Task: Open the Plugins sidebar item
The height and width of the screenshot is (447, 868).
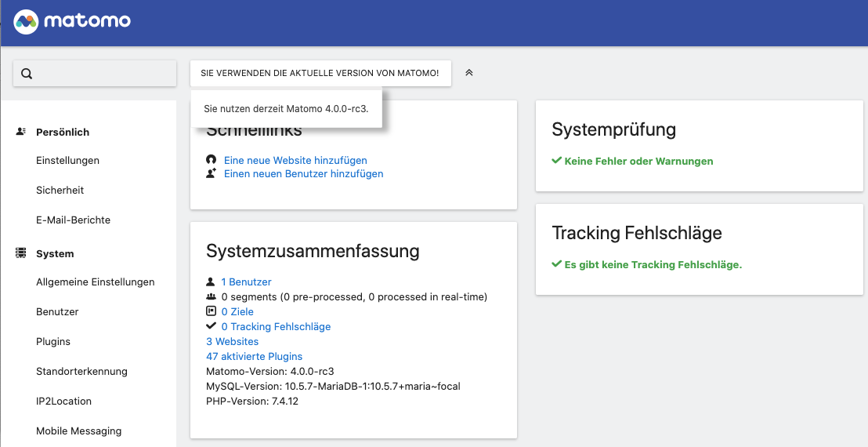Action: (53, 342)
